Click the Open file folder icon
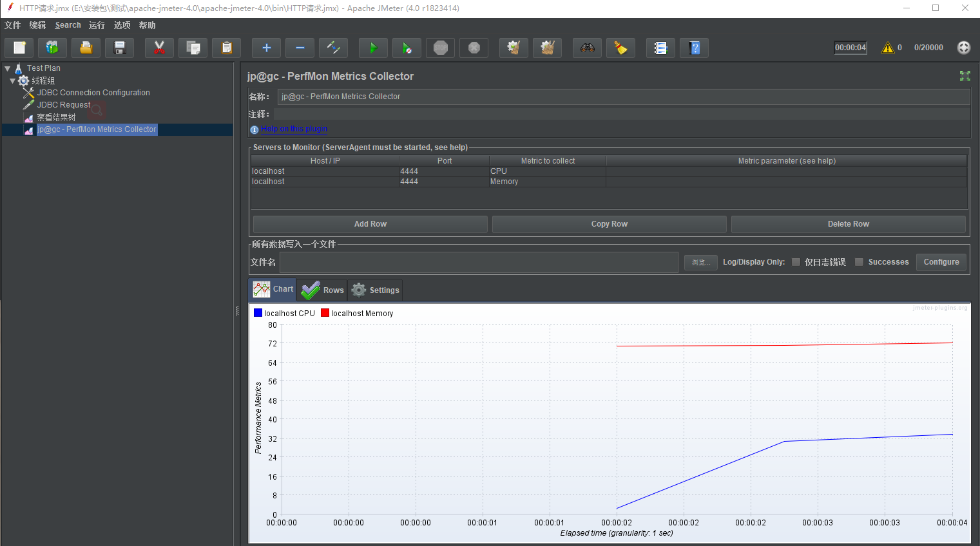980x546 pixels. pyautogui.click(x=86, y=48)
